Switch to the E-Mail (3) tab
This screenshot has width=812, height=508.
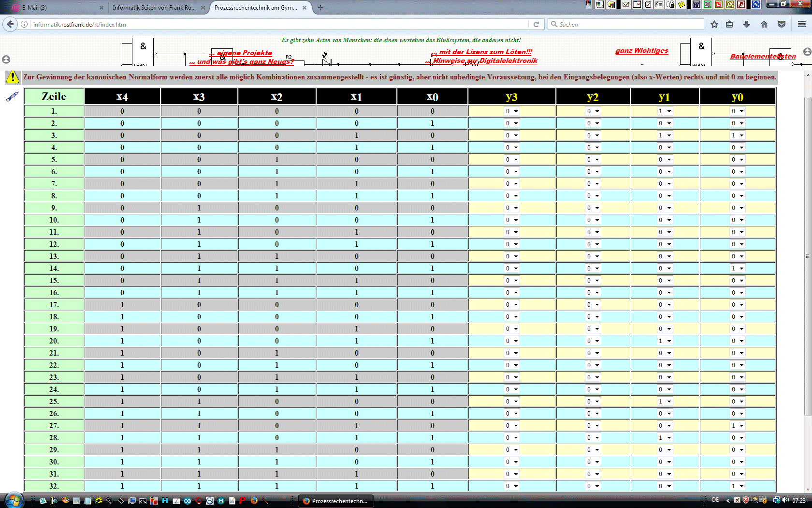point(53,8)
